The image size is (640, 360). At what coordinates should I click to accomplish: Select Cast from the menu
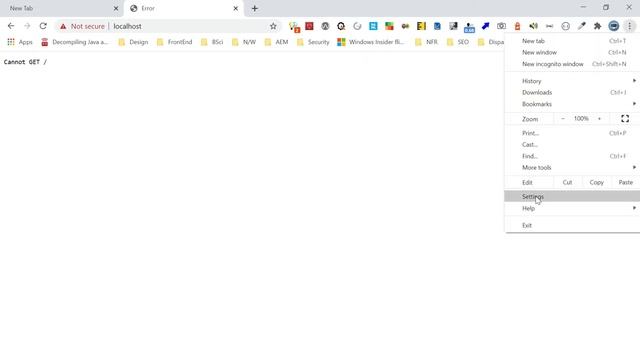pos(572,144)
